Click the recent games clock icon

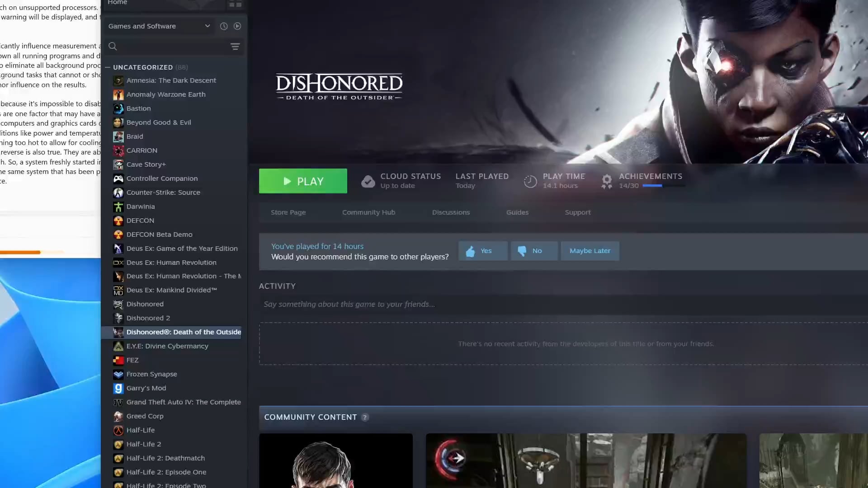pos(223,26)
